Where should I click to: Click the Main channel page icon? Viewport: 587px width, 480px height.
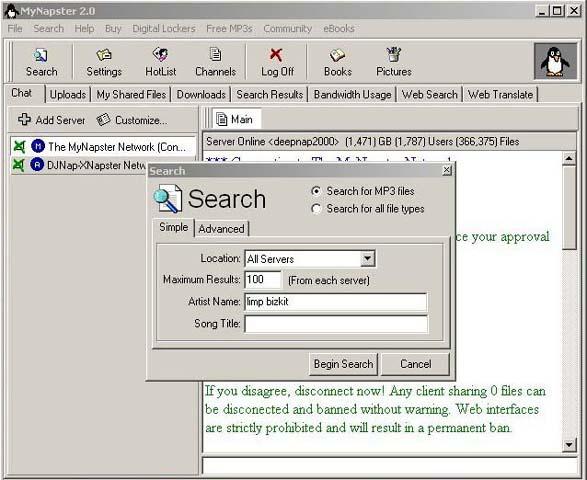point(222,119)
